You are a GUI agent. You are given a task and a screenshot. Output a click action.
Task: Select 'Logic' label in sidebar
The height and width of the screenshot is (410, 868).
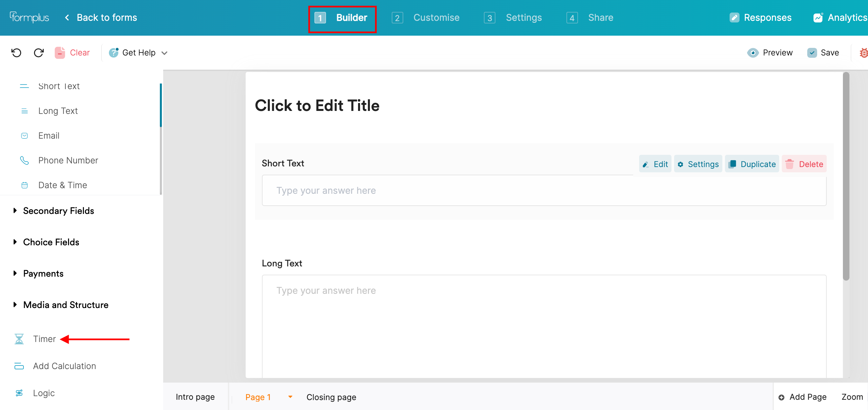pos(44,393)
